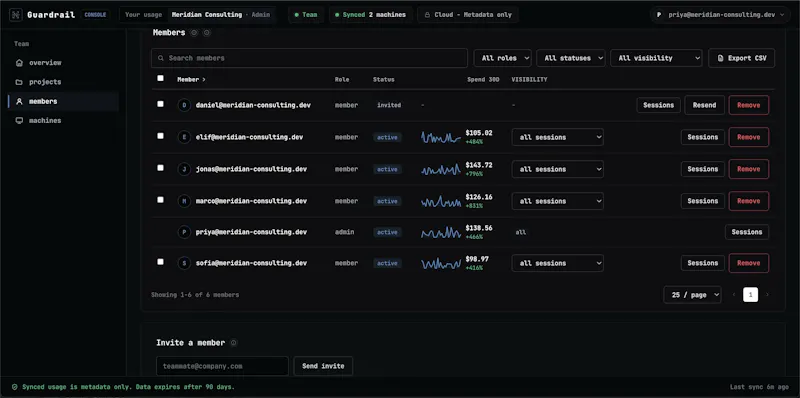Click the file icon on Export CSV
Image resolution: width=800 pixels, height=398 pixels.
click(x=720, y=58)
